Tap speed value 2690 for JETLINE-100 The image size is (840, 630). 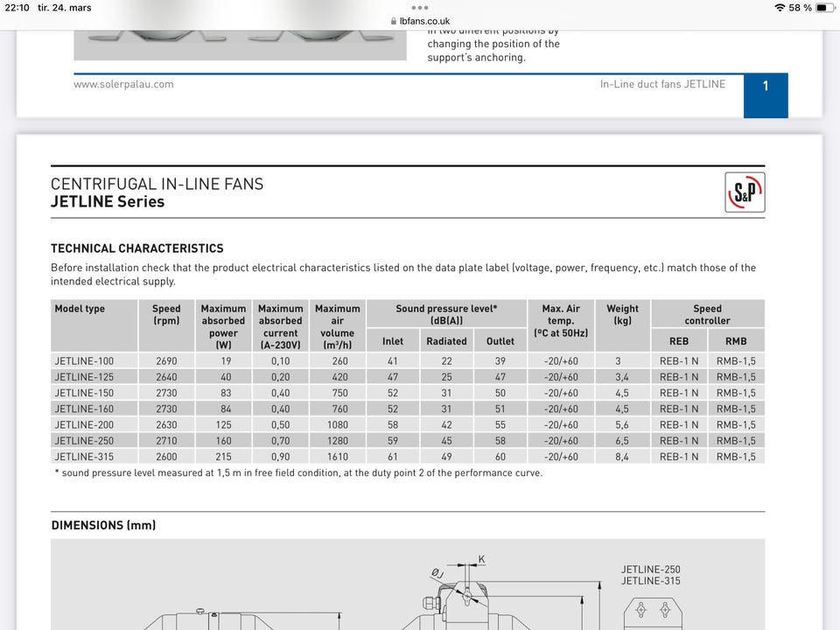pos(166,361)
